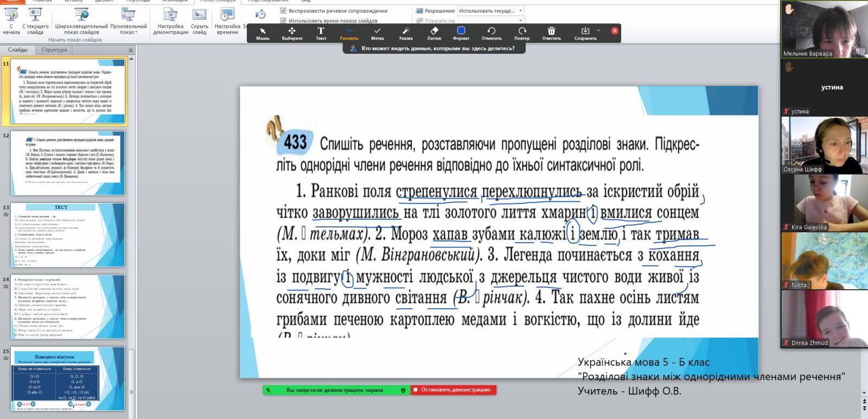The image size is (868, 419).
Task: Switch to the Структура tab
Action: (54, 50)
